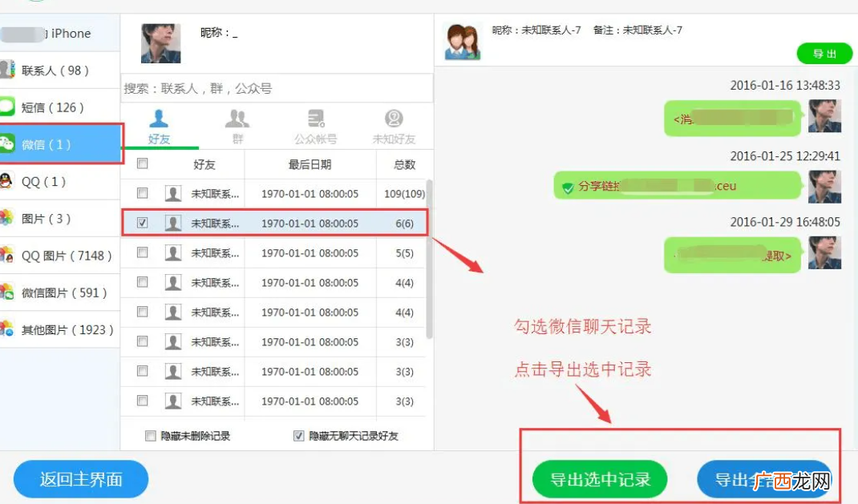858x504 pixels.
Task: Open the 分享链接 message bubble
Action: click(x=678, y=186)
